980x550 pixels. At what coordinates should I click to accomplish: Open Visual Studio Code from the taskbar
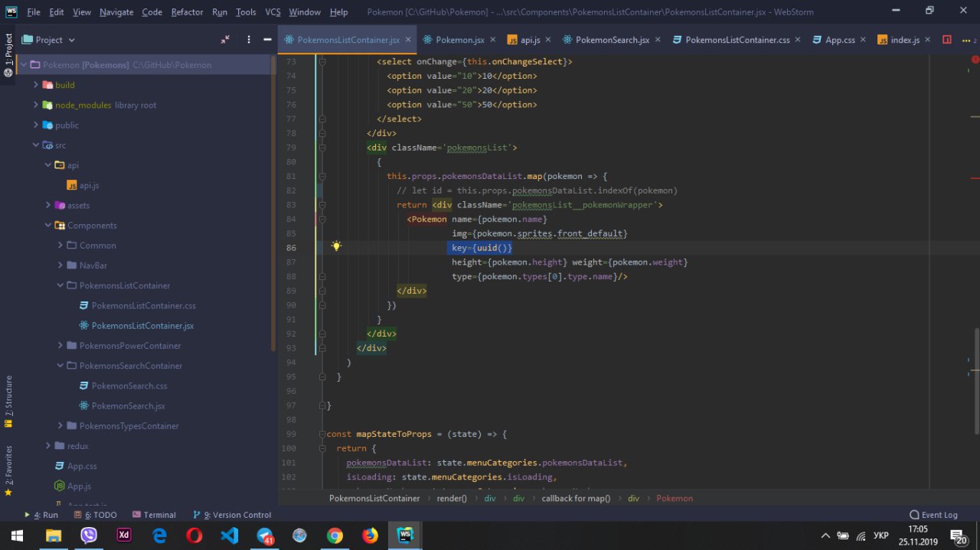point(230,535)
